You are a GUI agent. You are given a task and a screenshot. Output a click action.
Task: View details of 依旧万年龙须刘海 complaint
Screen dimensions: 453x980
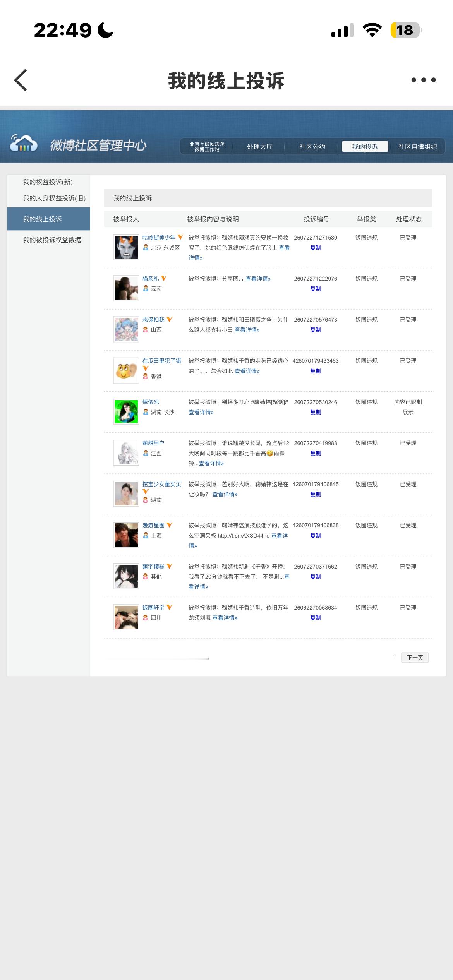(x=225, y=618)
